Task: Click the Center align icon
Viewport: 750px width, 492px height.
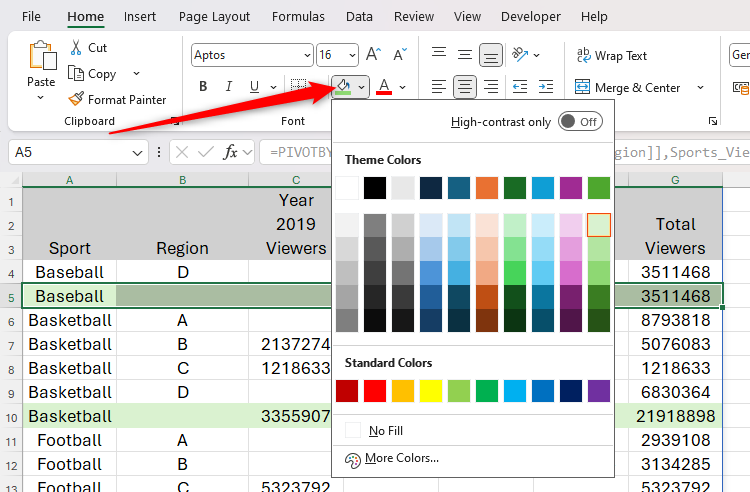Action: point(465,87)
